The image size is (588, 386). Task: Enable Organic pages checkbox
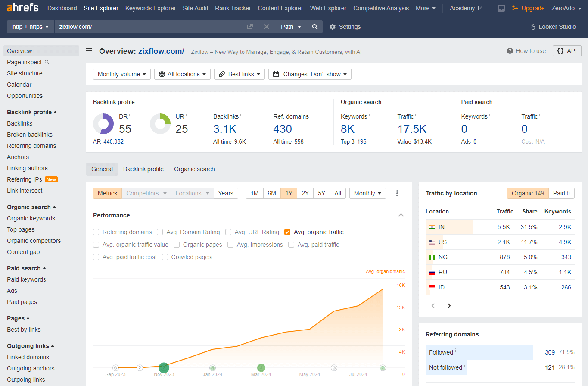pos(177,245)
